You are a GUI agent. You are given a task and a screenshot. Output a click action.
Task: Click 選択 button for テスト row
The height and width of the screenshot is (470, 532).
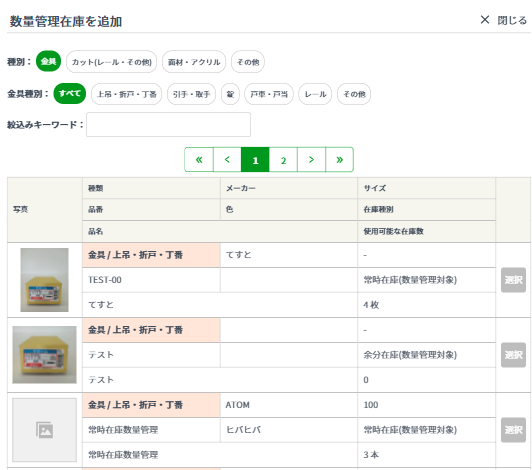(513, 355)
